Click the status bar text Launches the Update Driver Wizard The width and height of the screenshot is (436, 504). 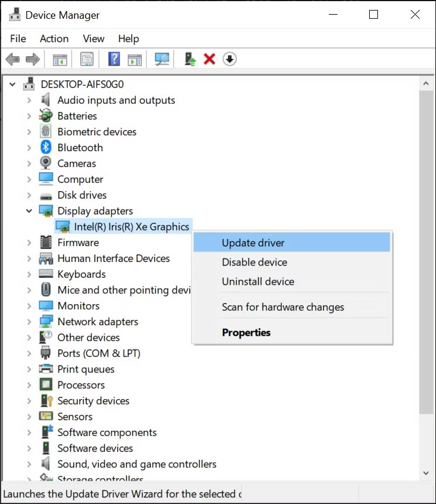(122, 493)
